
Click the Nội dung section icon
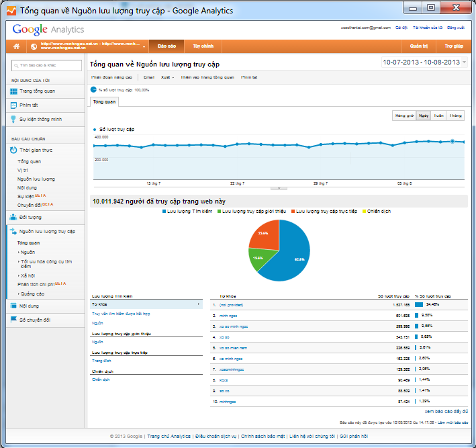[13, 306]
